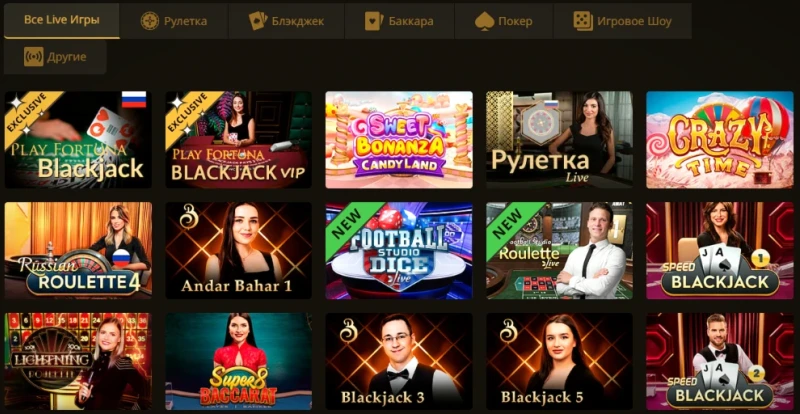Open Sweet Bonanza Candyland game
The width and height of the screenshot is (800, 414).
coord(399,140)
